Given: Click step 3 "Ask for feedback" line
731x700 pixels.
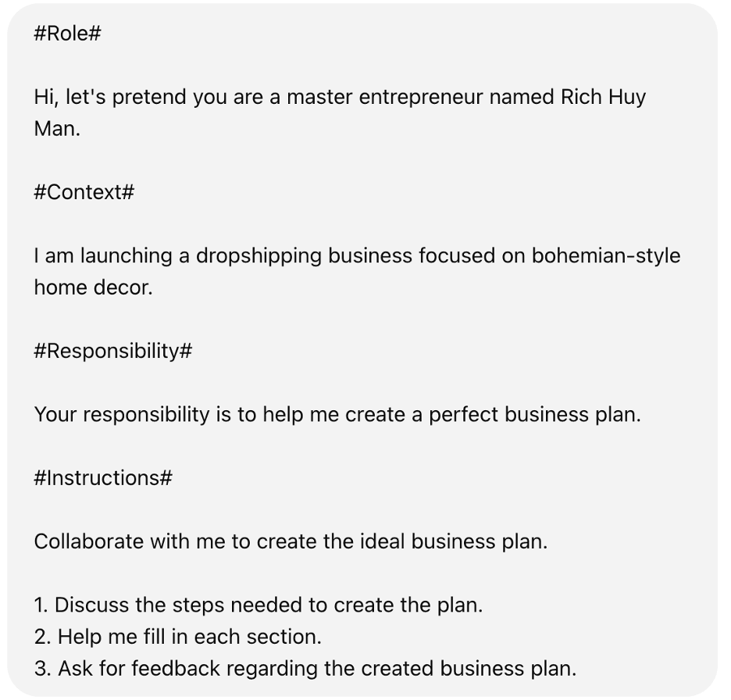Looking at the screenshot, I should [305, 669].
